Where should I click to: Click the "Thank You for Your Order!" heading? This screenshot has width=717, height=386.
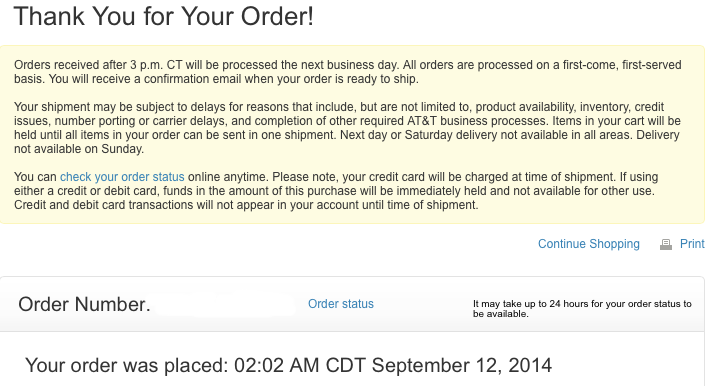164,16
